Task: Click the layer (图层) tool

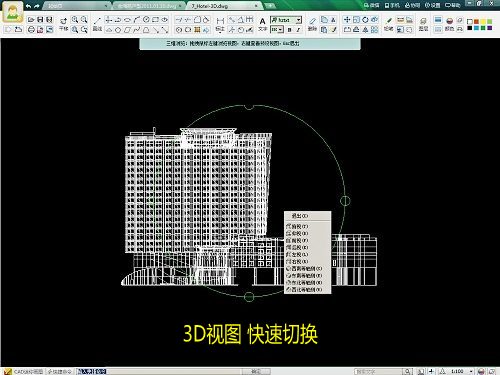Action: [x=423, y=25]
